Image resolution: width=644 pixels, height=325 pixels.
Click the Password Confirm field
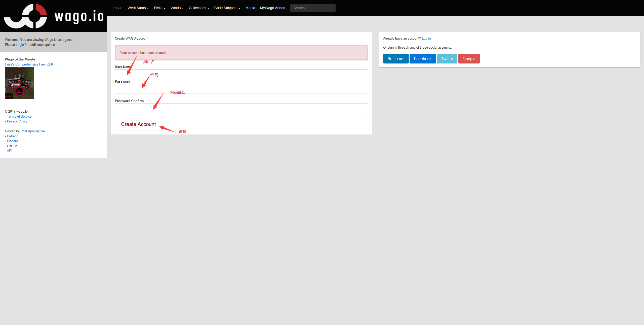pos(241,108)
